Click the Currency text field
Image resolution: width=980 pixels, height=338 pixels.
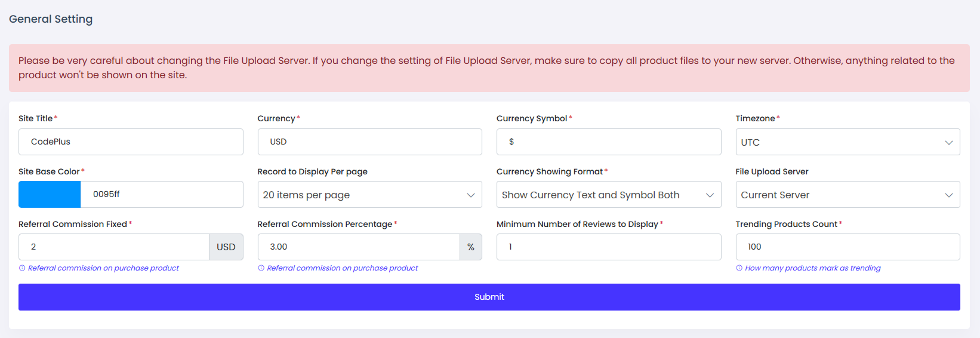point(369,142)
